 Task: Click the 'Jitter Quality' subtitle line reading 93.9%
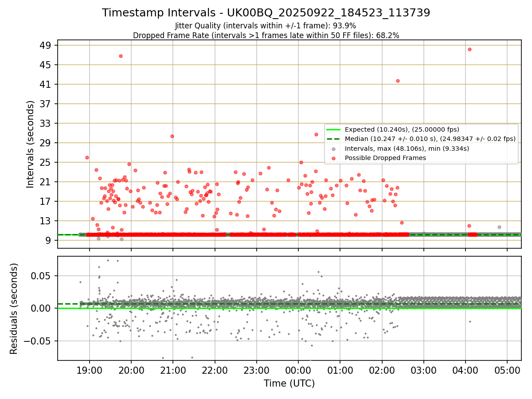[266, 26]
